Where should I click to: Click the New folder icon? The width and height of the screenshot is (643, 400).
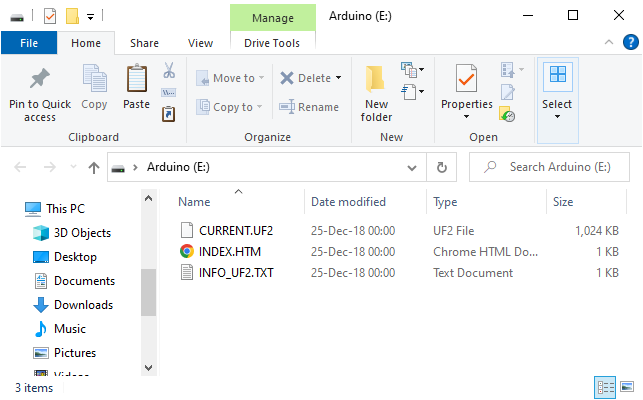click(375, 79)
